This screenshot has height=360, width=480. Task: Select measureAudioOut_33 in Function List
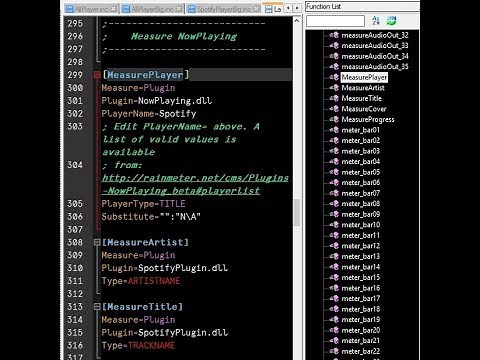tap(375, 46)
